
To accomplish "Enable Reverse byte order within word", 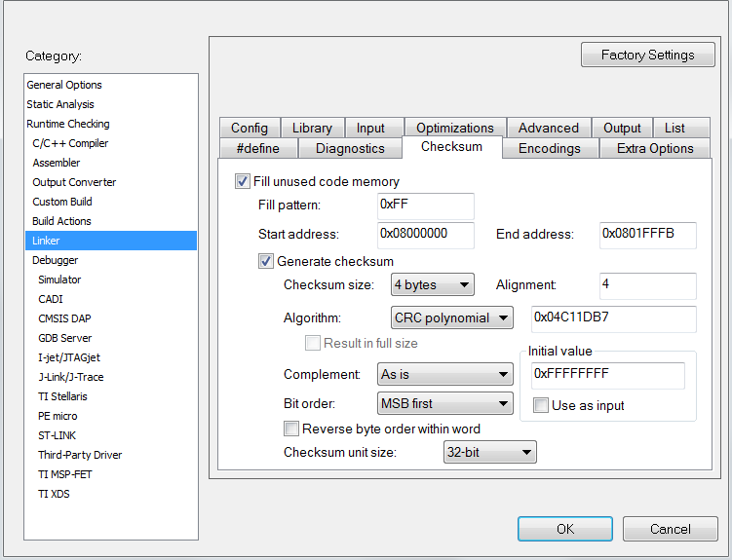I will (291, 429).
